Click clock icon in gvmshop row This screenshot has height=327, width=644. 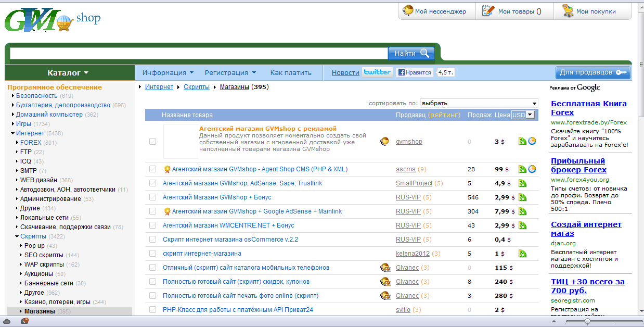[x=532, y=141]
